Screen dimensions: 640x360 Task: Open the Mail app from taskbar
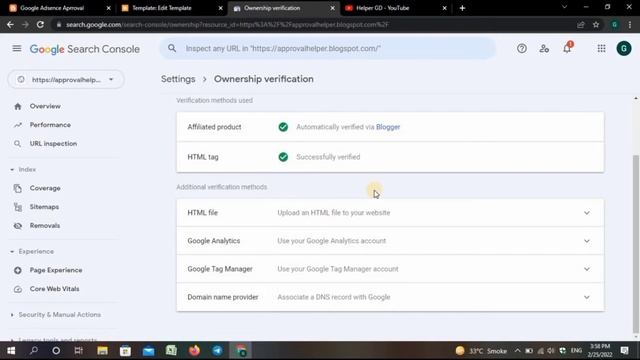[148, 351]
